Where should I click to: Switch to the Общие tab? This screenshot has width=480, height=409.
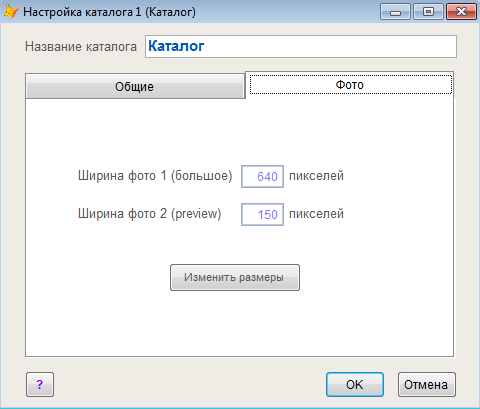tap(135, 86)
